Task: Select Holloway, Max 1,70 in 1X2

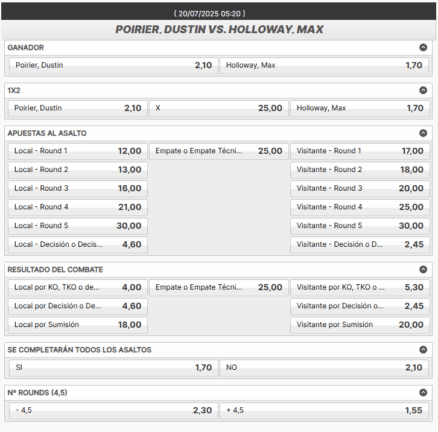Action: click(360, 108)
